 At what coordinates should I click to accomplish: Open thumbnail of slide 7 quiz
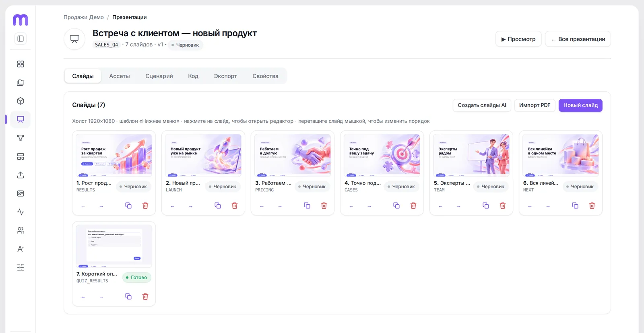click(x=114, y=246)
